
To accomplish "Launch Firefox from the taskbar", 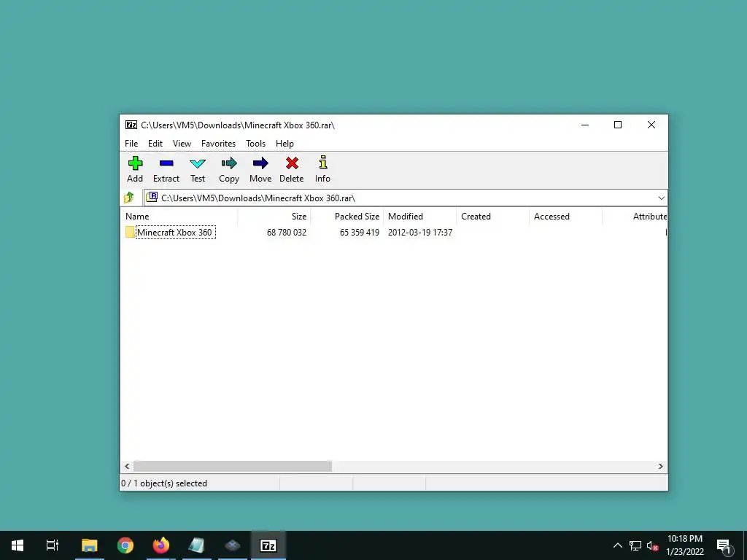I will pos(161,545).
